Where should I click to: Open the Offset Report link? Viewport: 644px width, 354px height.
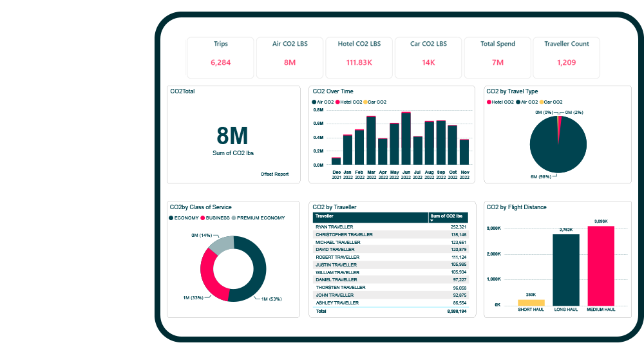(x=274, y=174)
